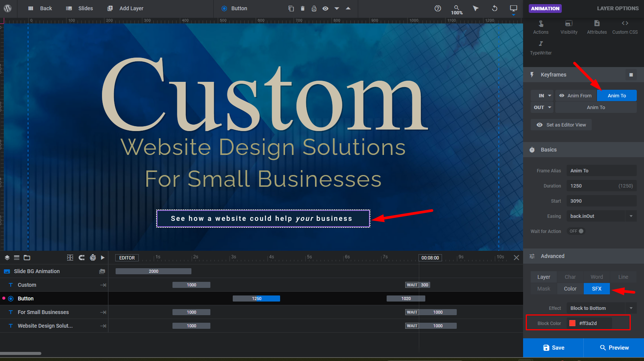Open the WordPress logo menu
The image size is (644, 361).
coord(8,8)
